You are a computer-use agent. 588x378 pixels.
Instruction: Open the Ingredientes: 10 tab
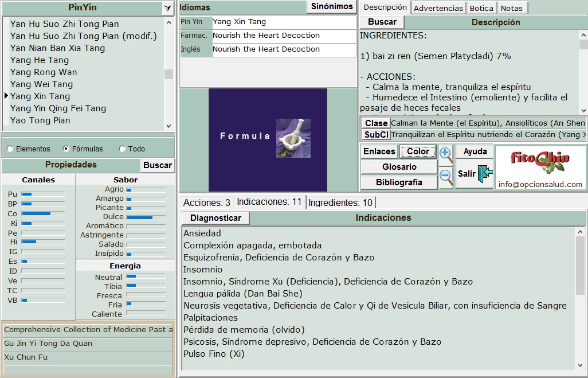pos(340,202)
